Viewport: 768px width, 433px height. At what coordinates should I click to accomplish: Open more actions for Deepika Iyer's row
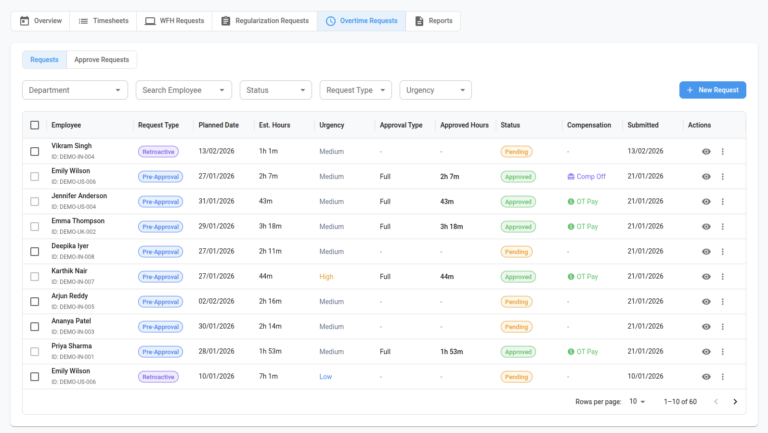point(723,252)
